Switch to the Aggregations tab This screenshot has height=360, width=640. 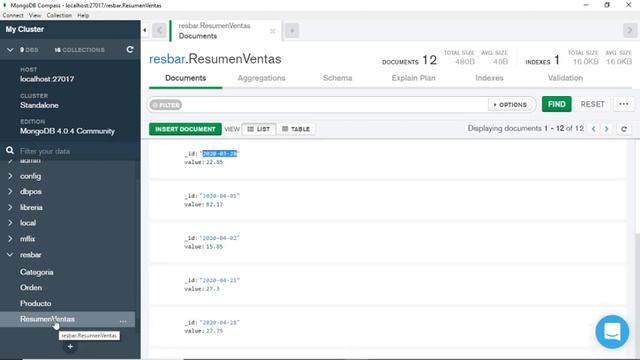pos(261,78)
